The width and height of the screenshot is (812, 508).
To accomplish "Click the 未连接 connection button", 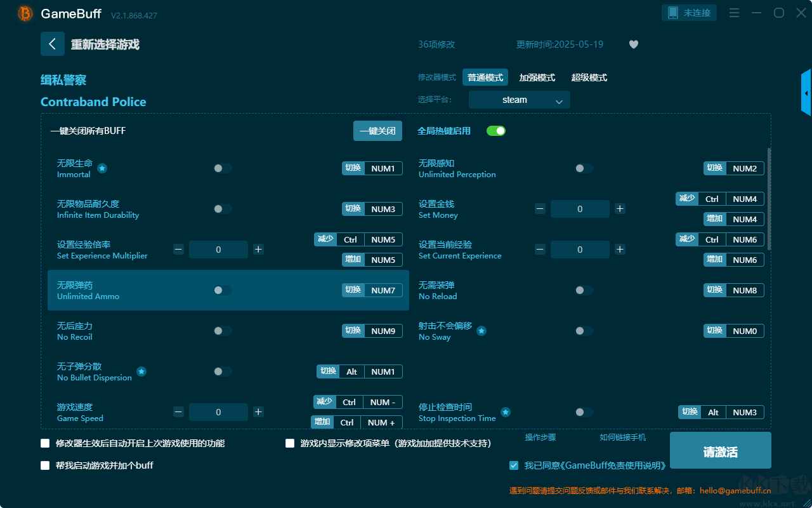I will 690,13.
